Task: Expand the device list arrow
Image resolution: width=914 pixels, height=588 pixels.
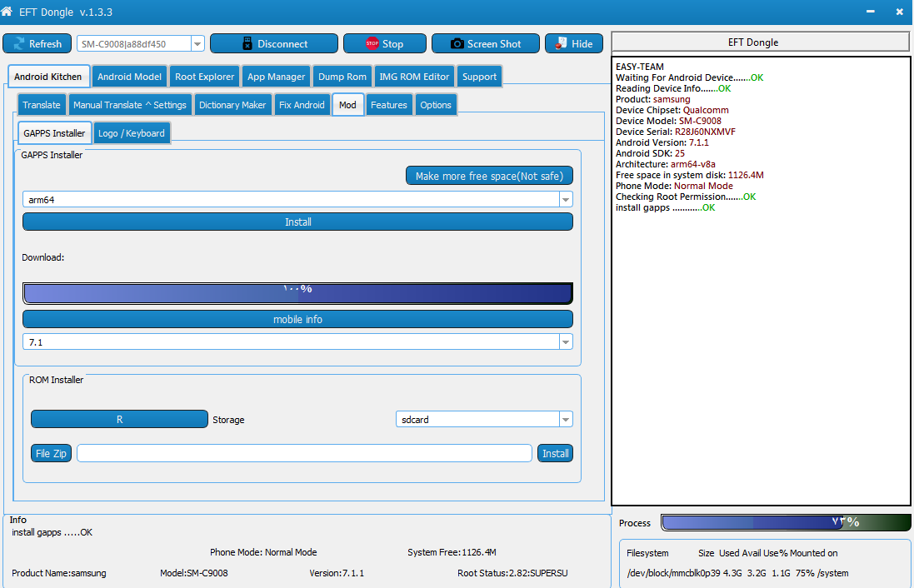Action: point(197,43)
